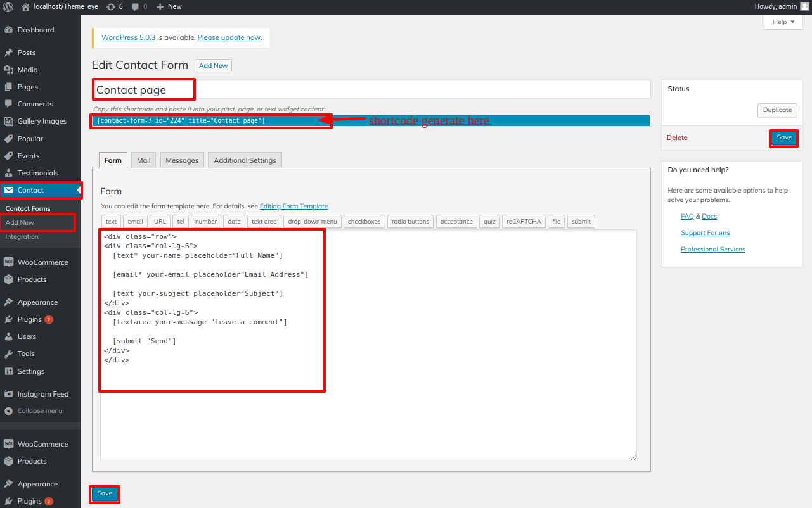
Task: Insert a tel tag
Action: pos(181,221)
